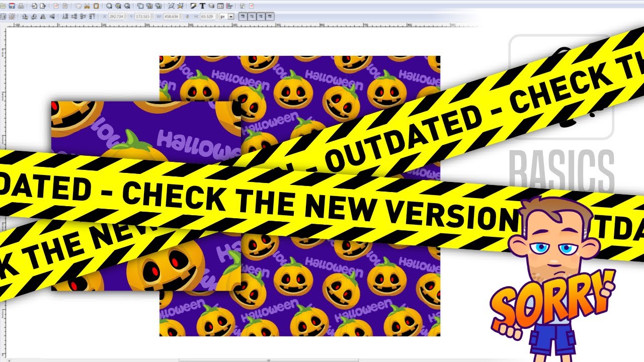
Task: Toggle the width/height lock ratio
Action: click(187, 17)
